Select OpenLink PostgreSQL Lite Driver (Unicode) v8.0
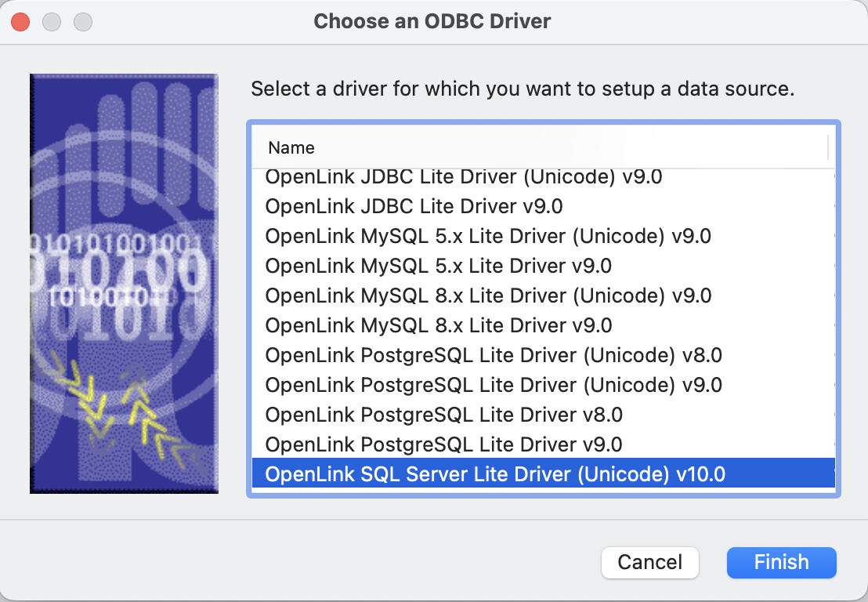The width and height of the screenshot is (868, 602). click(494, 356)
